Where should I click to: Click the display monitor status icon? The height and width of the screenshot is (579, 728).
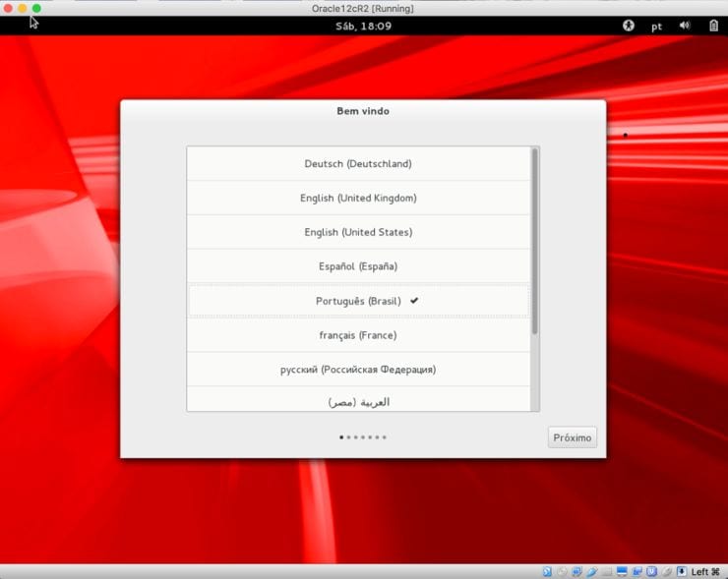click(622, 572)
